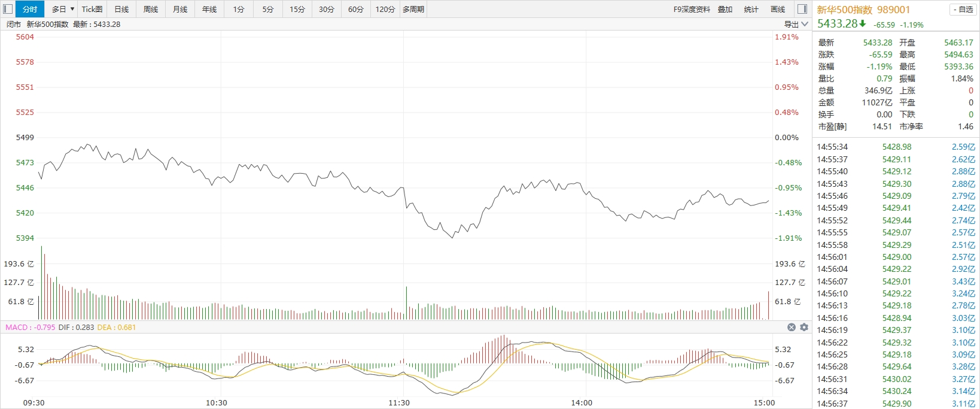Open the 画线 drawing tool
This screenshot has height=409, width=980.
(x=778, y=9)
